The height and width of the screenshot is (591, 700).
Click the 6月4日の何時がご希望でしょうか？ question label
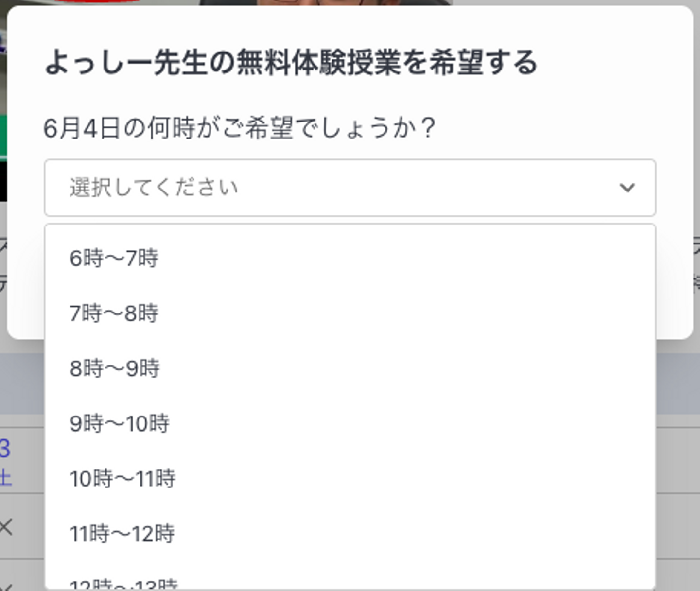tap(239, 129)
